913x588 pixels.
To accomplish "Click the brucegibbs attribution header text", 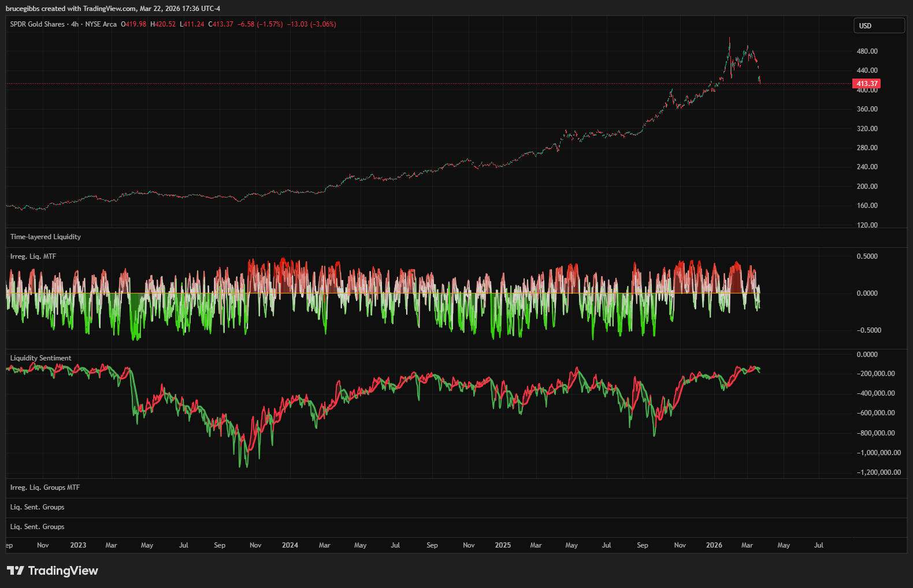I will 113,9.
